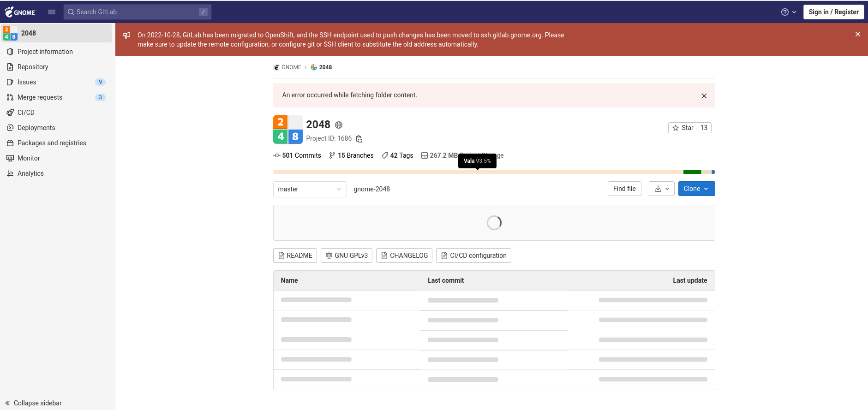Click the Monitor screen icon

click(10, 158)
